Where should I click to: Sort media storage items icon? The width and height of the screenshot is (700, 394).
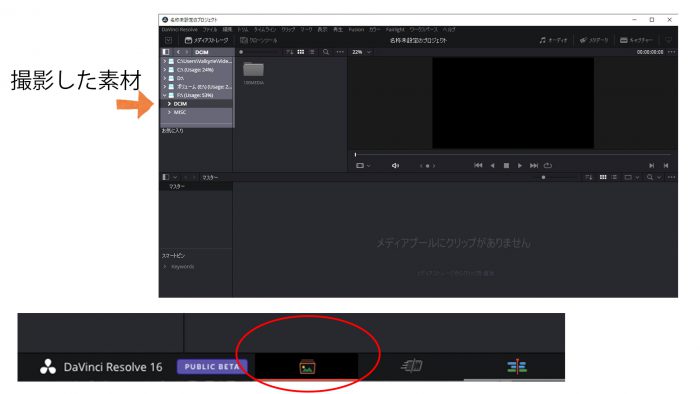[x=289, y=52]
